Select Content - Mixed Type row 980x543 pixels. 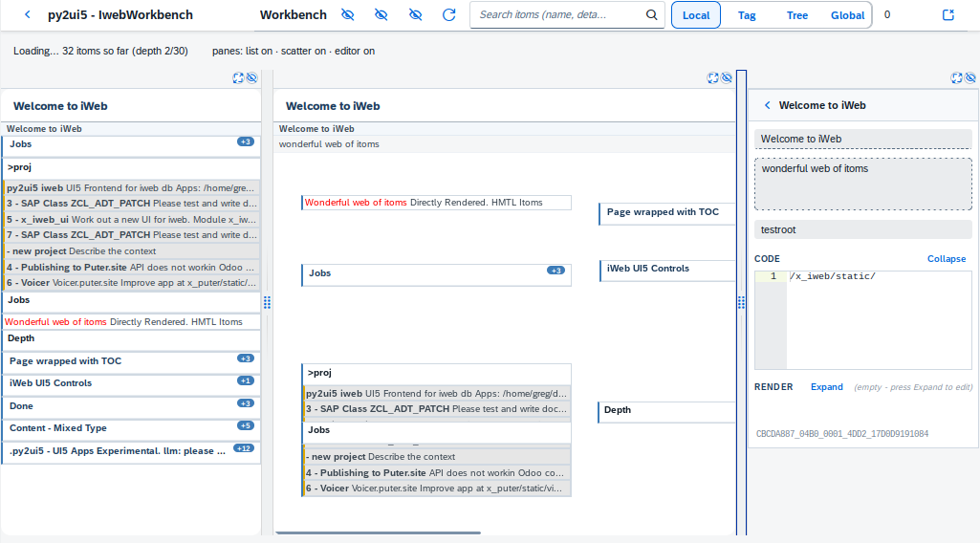(131, 428)
